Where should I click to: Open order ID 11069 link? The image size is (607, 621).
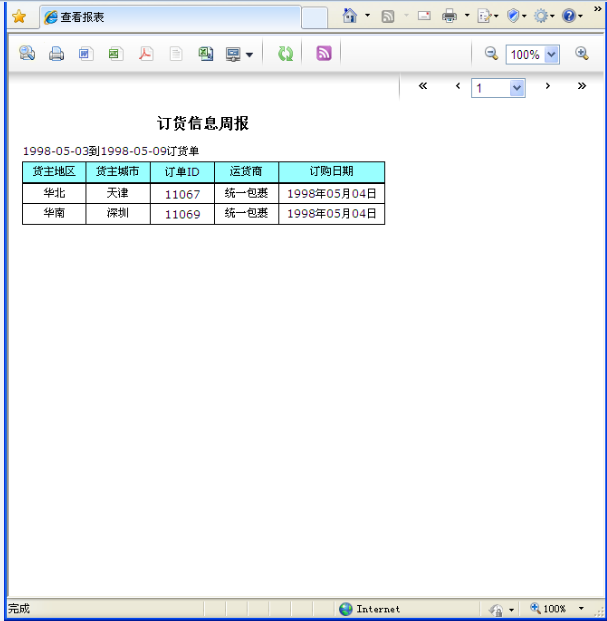point(183,214)
